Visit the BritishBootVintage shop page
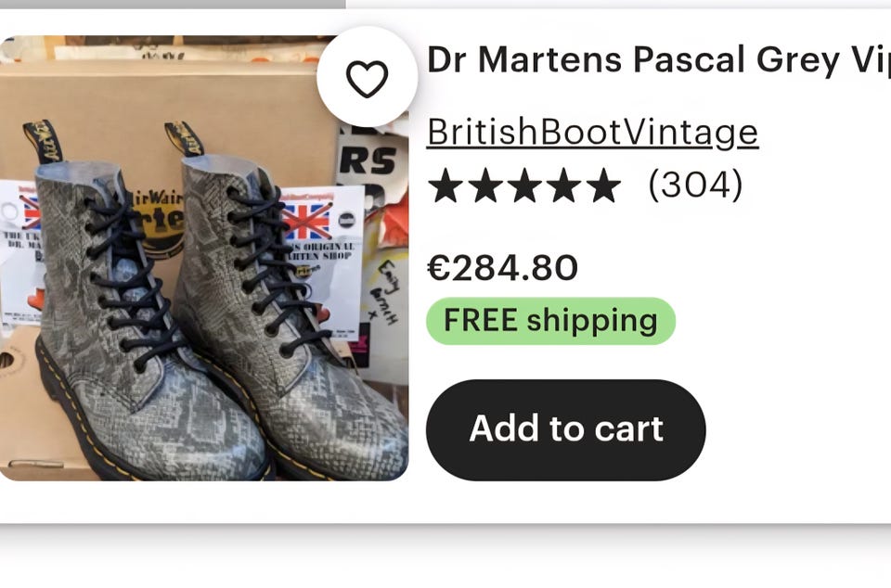This screenshot has height=588, width=891. 592,133
